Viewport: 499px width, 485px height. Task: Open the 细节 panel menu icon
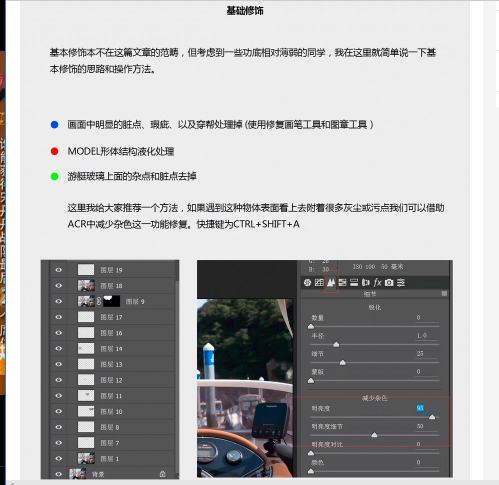[444, 294]
